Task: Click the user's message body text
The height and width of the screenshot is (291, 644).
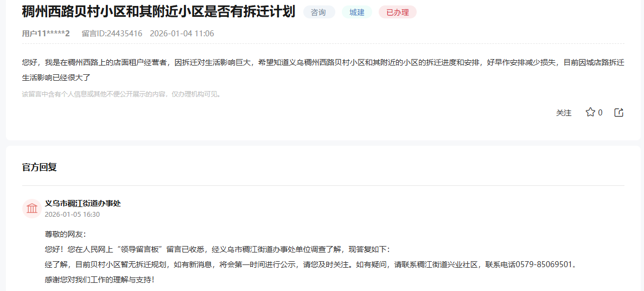Action: click(x=323, y=63)
